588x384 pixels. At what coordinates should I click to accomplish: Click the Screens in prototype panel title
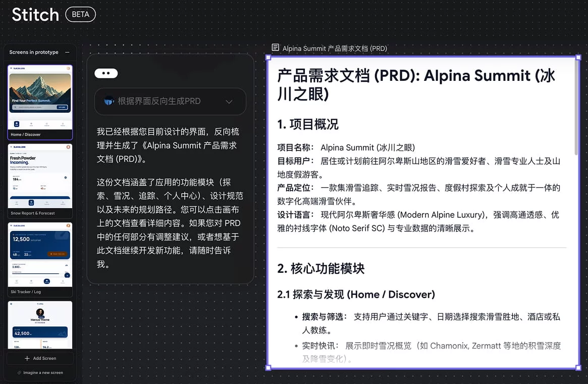point(34,52)
